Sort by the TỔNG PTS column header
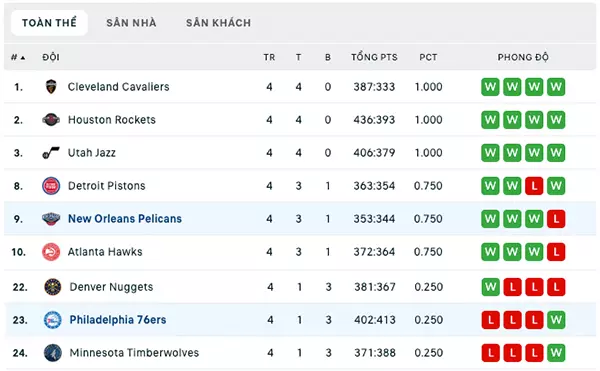The image size is (600, 371). click(x=374, y=57)
